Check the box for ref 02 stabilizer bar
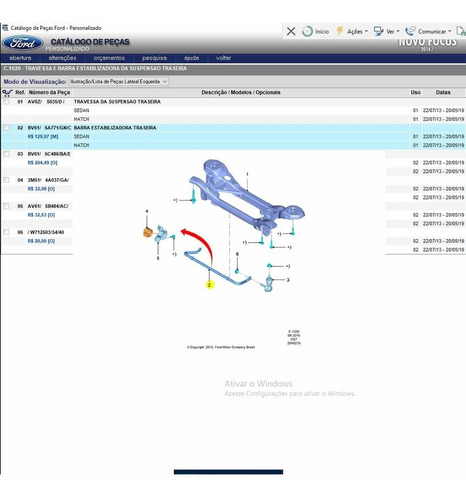This screenshot has width=466, height=500. coord(6,128)
